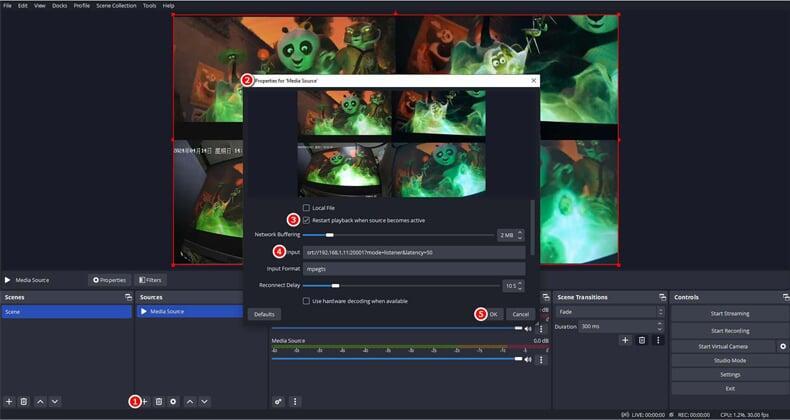Viewport: 790px width, 420px height.
Task: Click the properties dialog vertical scrollbar
Action: [532, 227]
